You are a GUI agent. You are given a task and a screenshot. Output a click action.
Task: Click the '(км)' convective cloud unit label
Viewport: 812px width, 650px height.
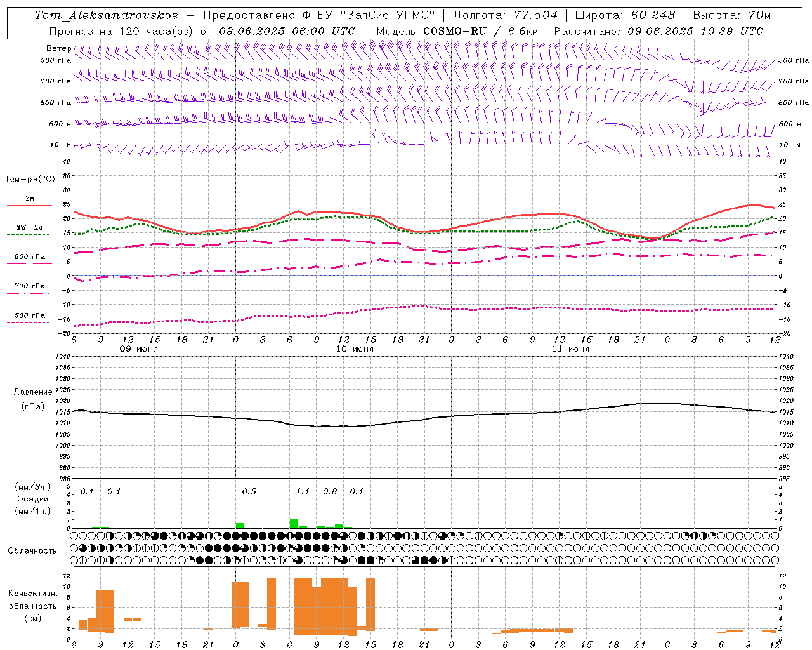[x=32, y=618]
